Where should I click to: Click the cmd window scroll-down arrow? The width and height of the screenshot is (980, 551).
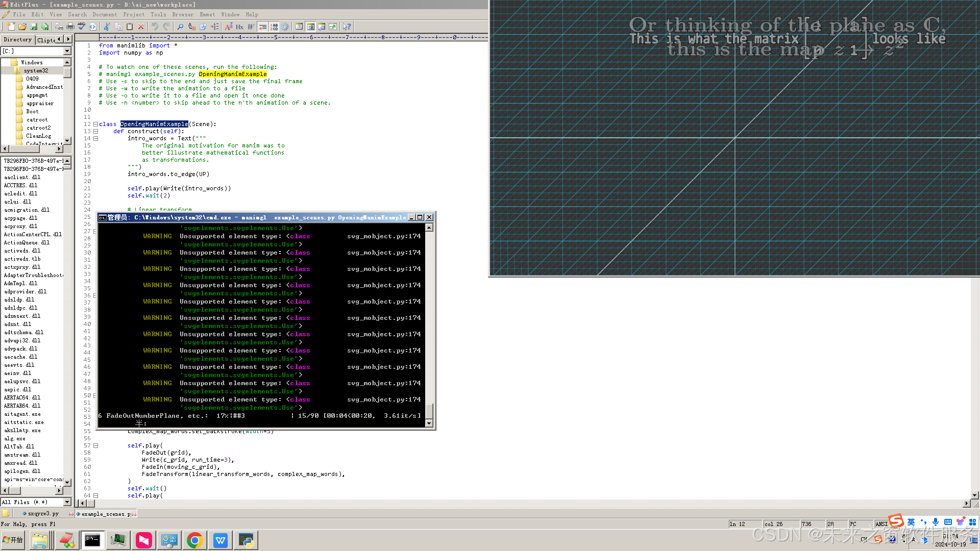coord(429,423)
